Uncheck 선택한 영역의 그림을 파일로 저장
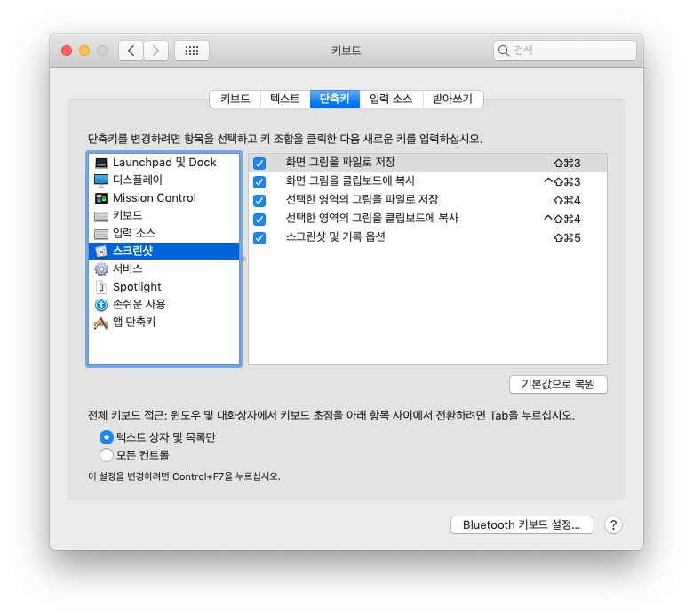 tap(259, 201)
